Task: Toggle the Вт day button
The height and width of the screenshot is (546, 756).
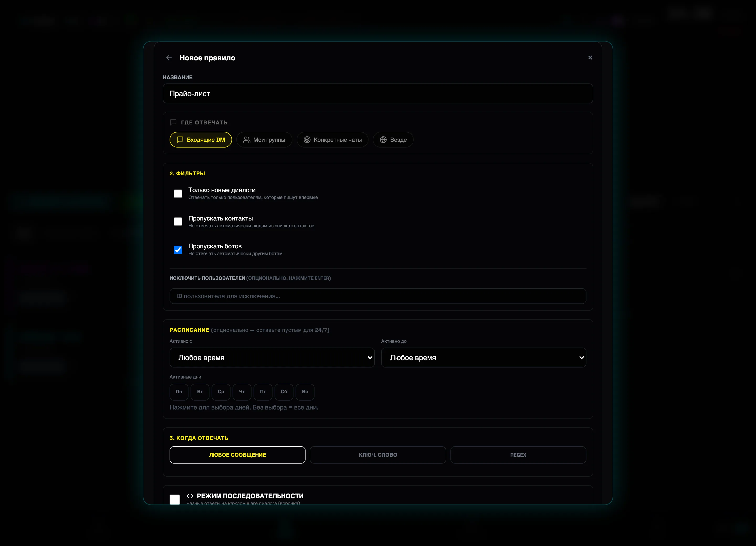Action: point(200,392)
